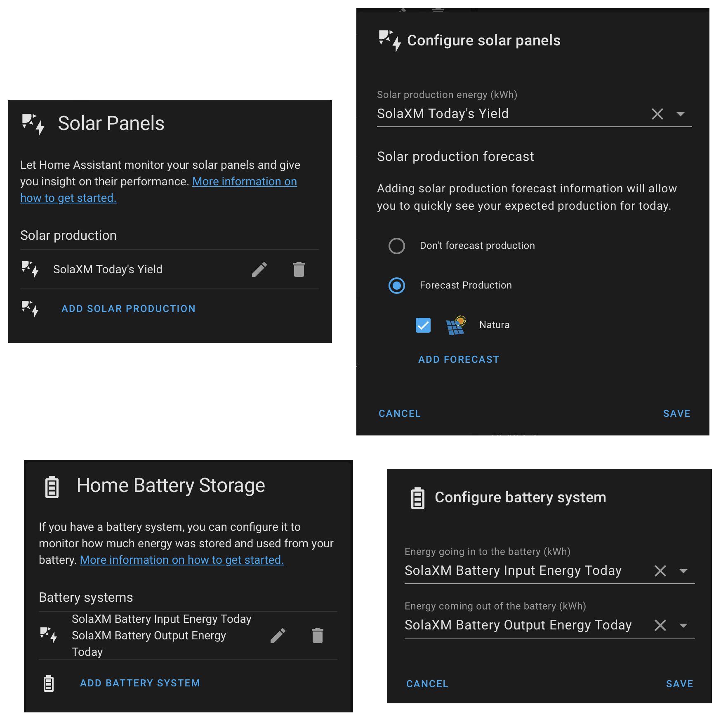The height and width of the screenshot is (719, 728).
Task: Clear the Battery Output Energy Today selection
Action: click(660, 625)
